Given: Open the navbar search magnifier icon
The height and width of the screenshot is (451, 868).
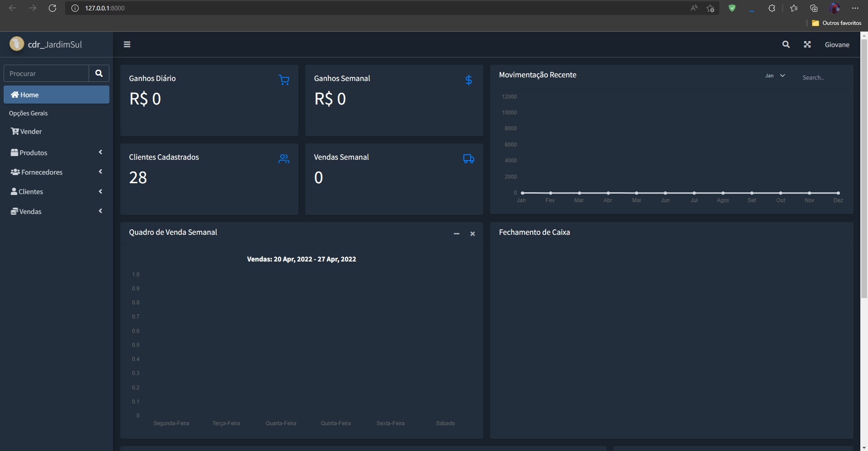Looking at the screenshot, I should (786, 44).
